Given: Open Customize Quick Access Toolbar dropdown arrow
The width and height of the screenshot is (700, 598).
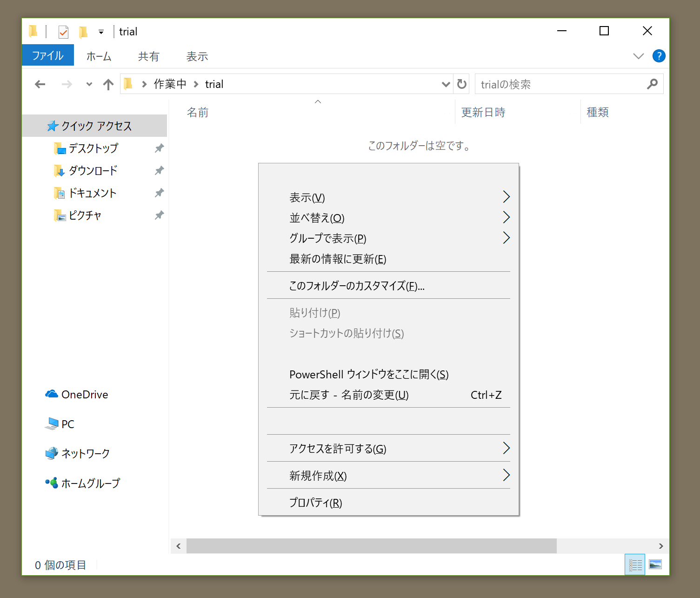Looking at the screenshot, I should point(101,32).
